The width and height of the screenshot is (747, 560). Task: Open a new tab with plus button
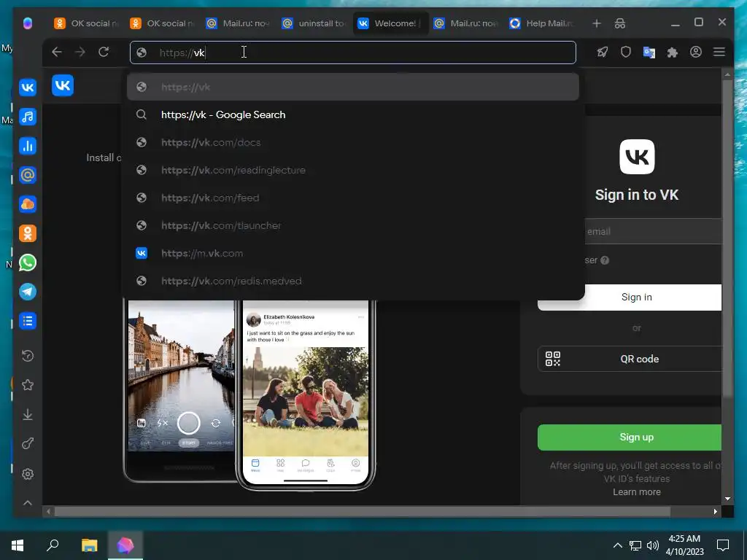pos(597,23)
